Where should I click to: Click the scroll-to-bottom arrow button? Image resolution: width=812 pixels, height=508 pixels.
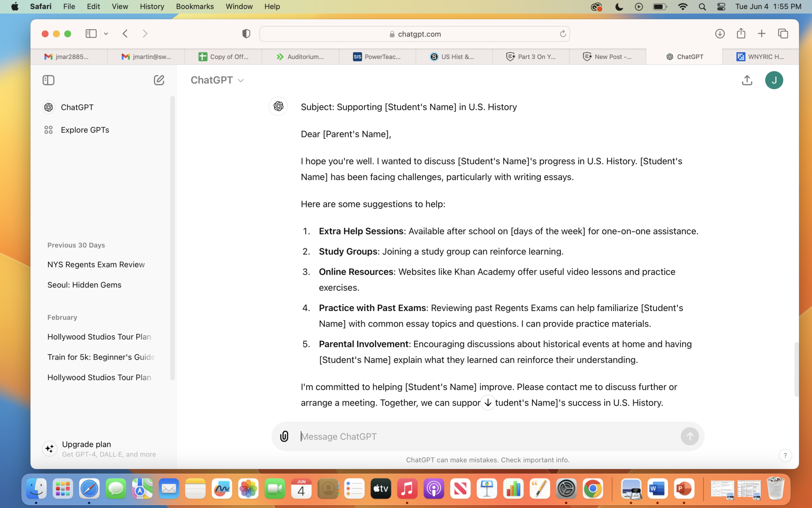pos(488,402)
